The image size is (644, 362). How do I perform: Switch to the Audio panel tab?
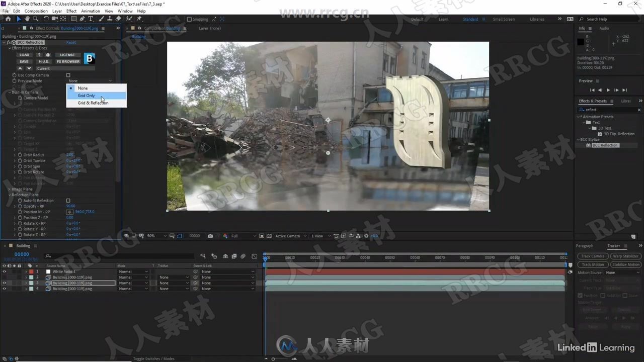tap(604, 28)
